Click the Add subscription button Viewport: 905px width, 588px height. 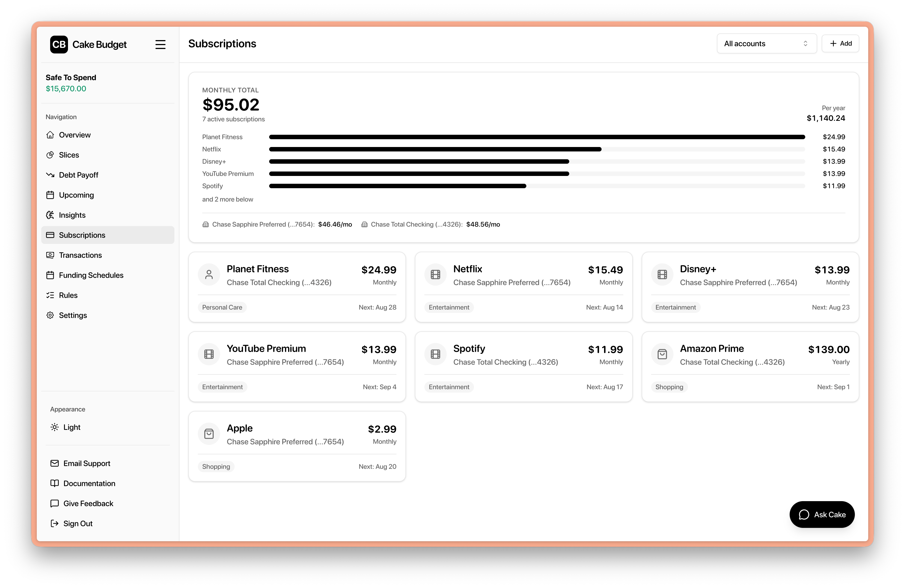click(x=840, y=44)
